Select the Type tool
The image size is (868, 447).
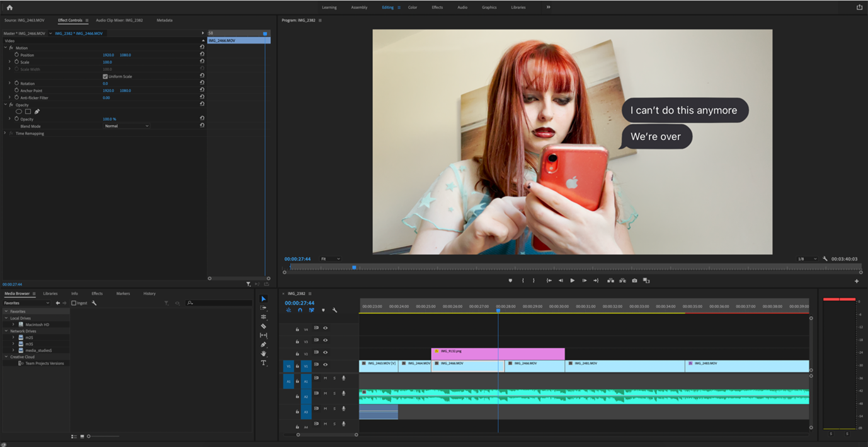[263, 363]
